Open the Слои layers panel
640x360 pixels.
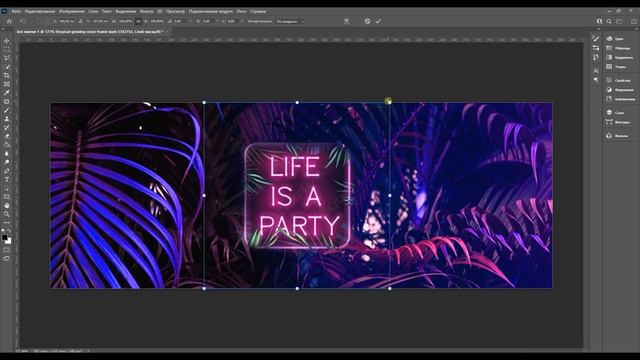615,112
